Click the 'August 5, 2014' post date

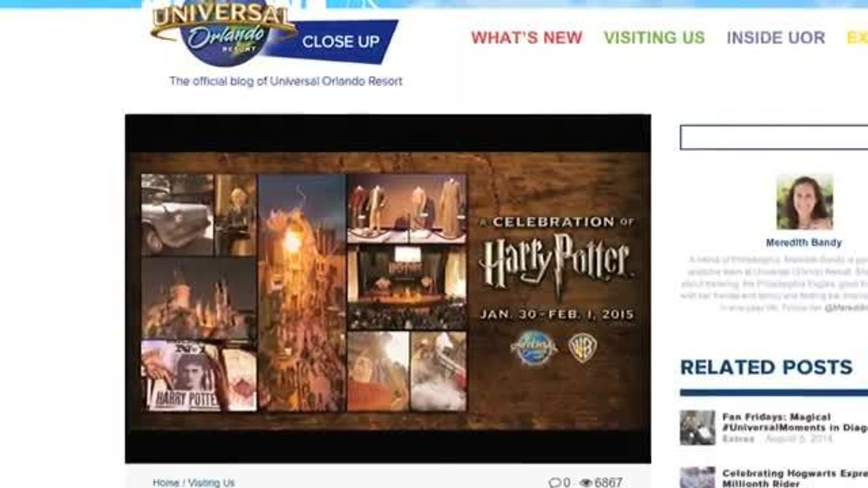coord(799,439)
